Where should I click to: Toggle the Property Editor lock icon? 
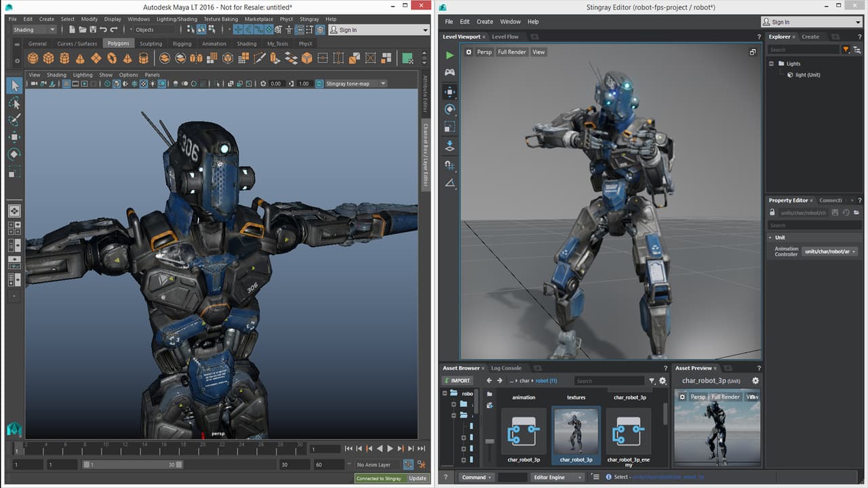[x=772, y=212]
